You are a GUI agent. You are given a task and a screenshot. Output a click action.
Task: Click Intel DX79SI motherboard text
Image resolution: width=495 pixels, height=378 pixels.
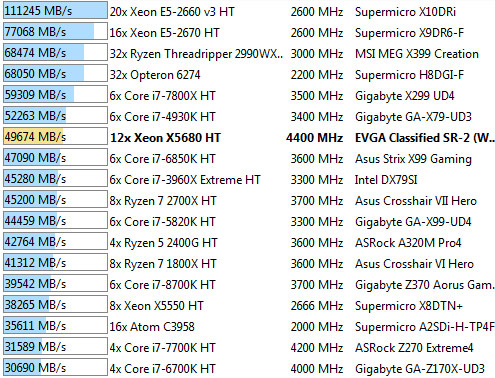[x=386, y=180]
